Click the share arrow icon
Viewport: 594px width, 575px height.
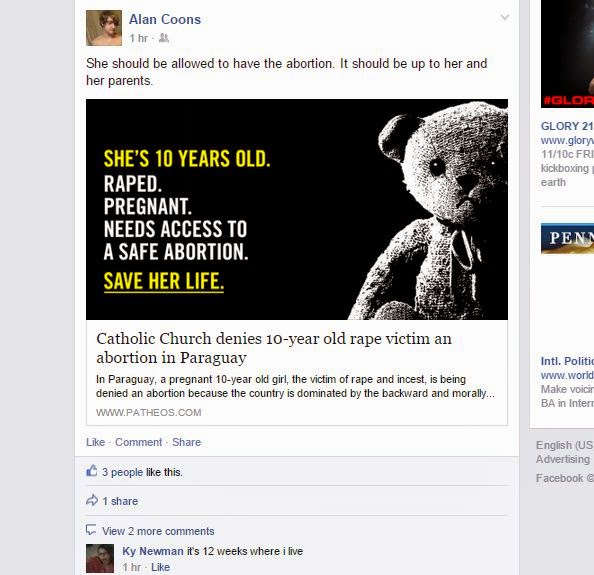click(92, 500)
